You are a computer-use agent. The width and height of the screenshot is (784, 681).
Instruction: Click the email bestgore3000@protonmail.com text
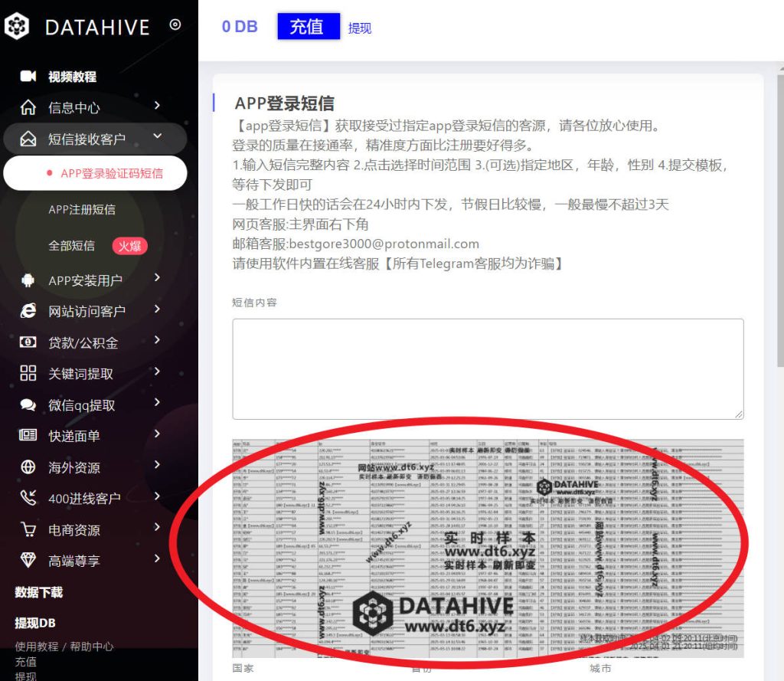384,244
